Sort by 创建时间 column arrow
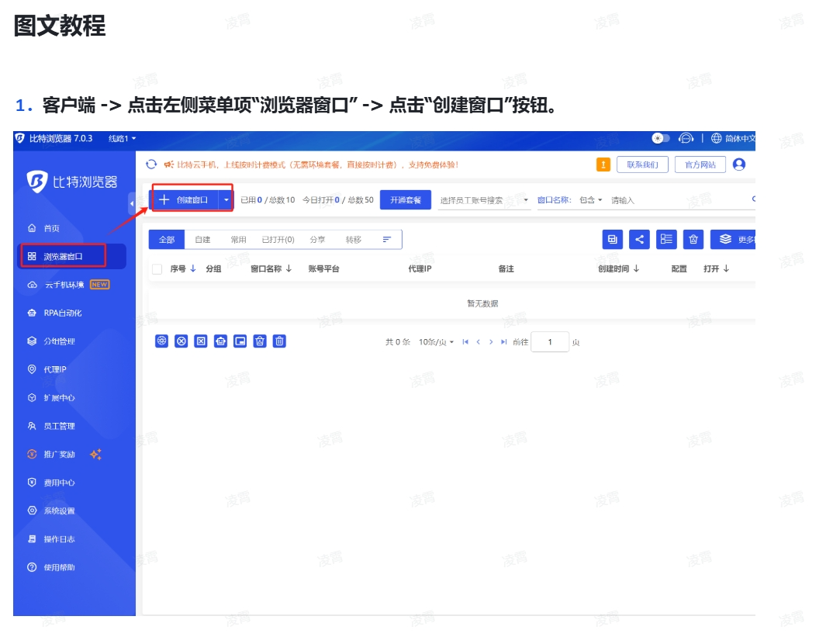840x644 pixels. pos(636,269)
